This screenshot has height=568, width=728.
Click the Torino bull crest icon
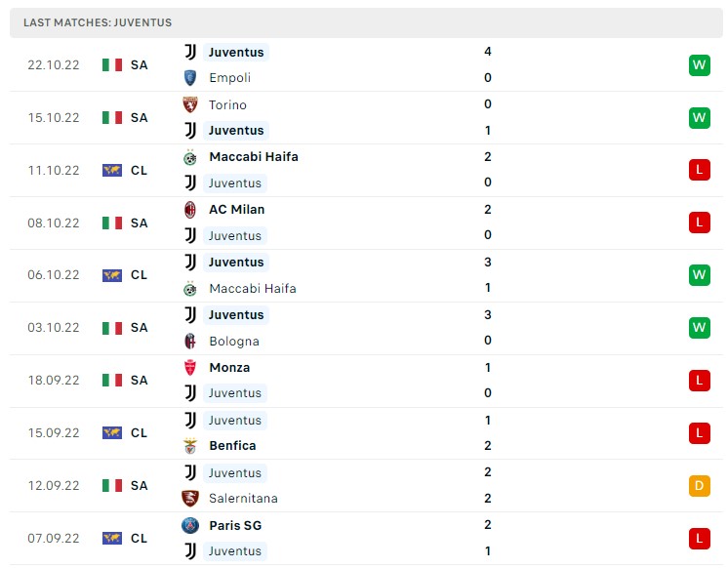tap(190, 104)
